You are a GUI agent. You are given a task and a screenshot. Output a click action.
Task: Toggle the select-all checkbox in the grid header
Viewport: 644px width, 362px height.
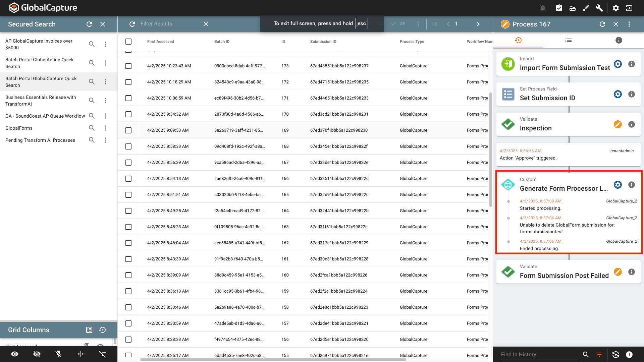click(128, 41)
